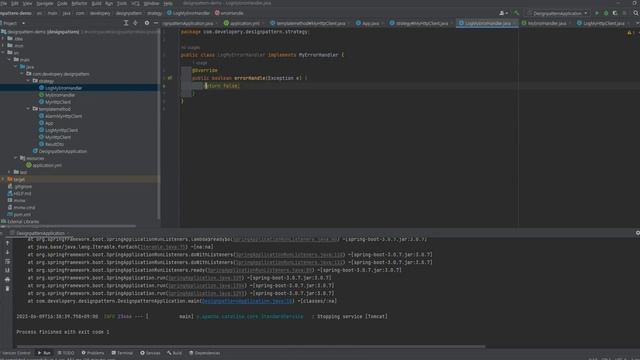Click the Run console settings gear icon

[637, 233]
